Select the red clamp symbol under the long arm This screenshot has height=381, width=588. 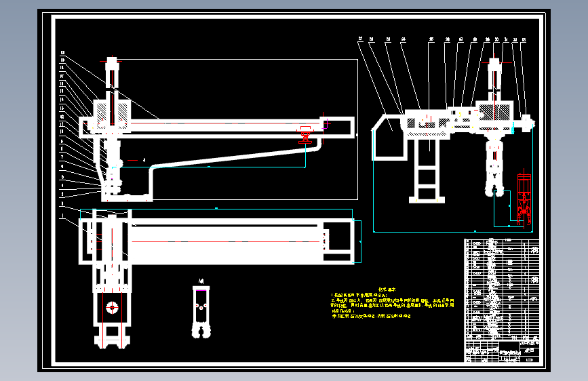pyautogui.click(x=305, y=135)
